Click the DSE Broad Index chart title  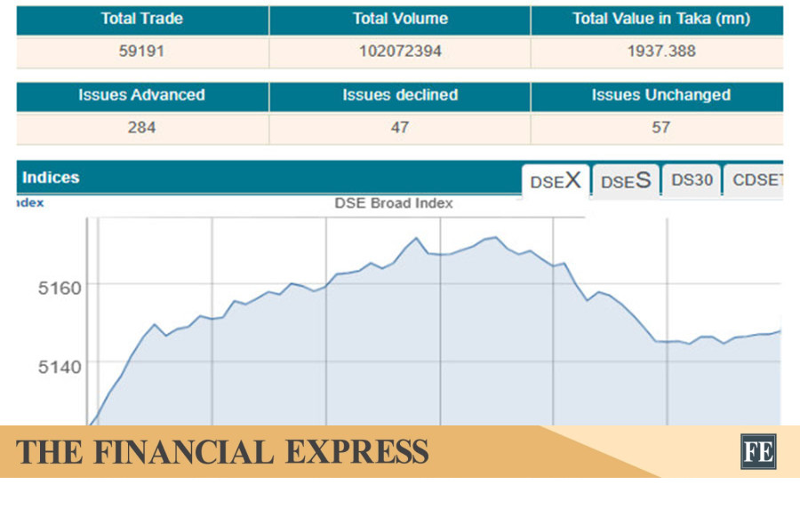pyautogui.click(x=394, y=203)
